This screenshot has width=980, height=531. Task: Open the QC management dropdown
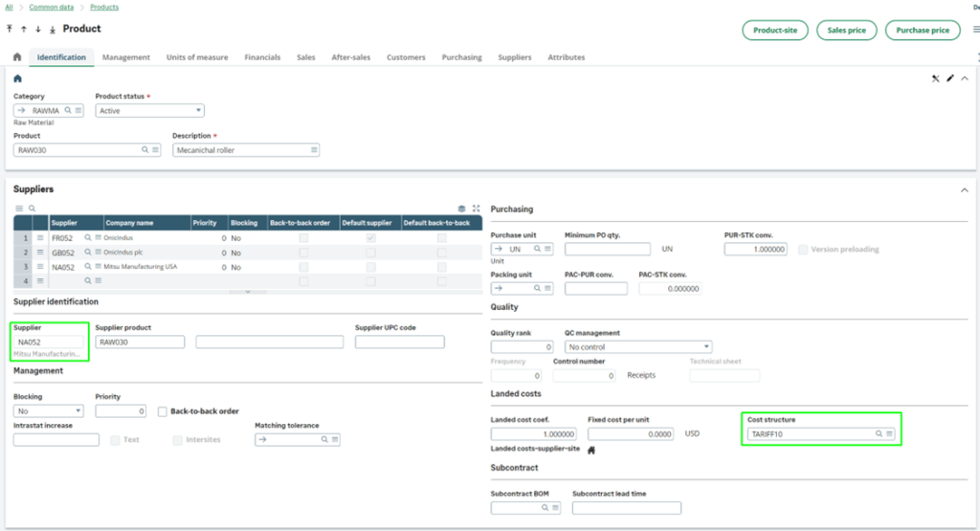(637, 346)
